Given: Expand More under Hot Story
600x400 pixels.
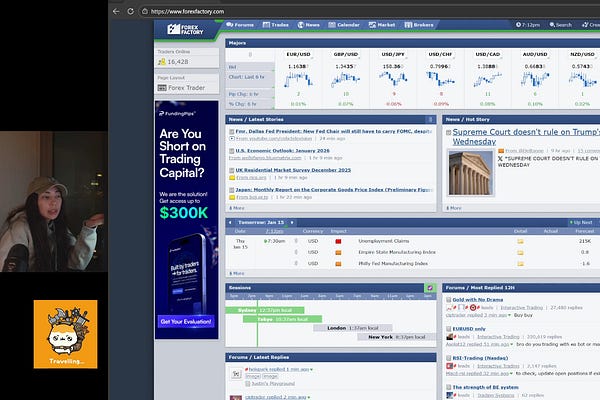Looking at the screenshot, I should click(454, 208).
